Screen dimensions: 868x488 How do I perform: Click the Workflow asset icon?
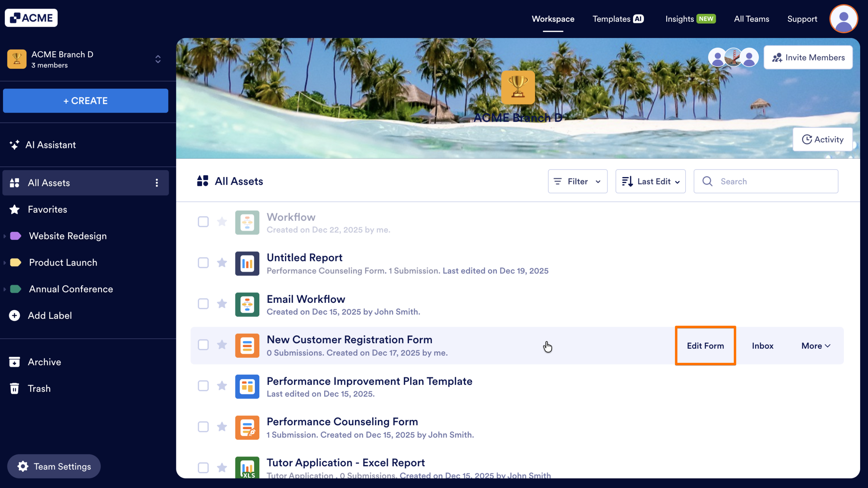pyautogui.click(x=247, y=222)
